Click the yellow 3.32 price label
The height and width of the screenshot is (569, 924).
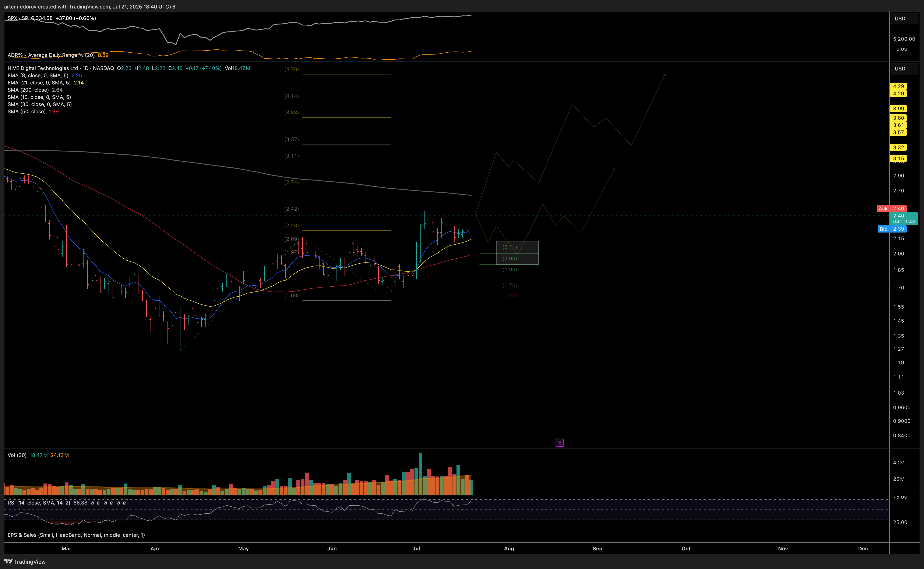tap(898, 147)
